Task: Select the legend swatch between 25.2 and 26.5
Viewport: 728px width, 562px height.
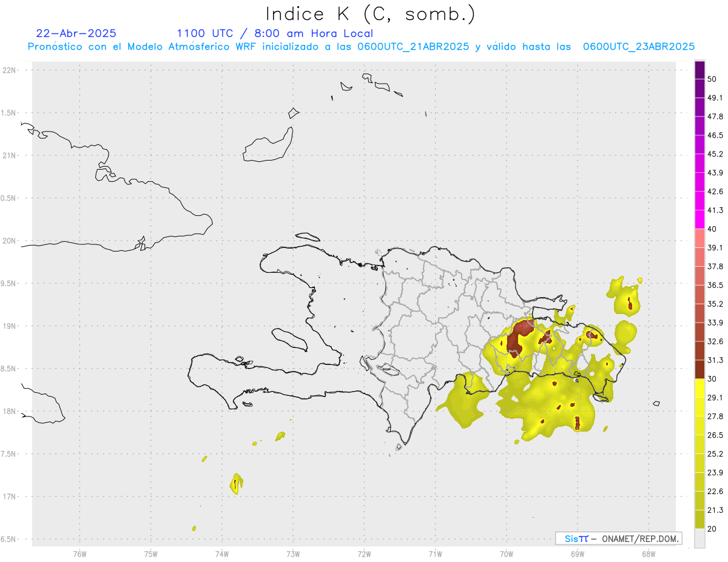Action: pos(699,444)
